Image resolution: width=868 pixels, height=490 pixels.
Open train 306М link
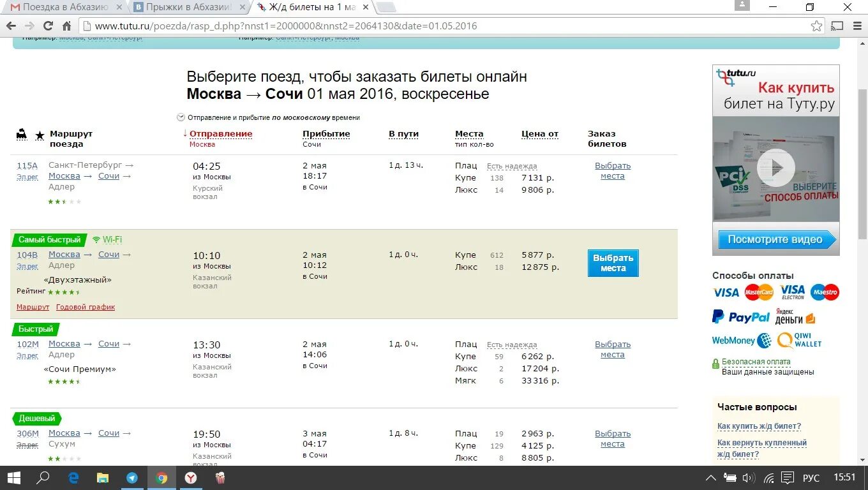(x=27, y=433)
